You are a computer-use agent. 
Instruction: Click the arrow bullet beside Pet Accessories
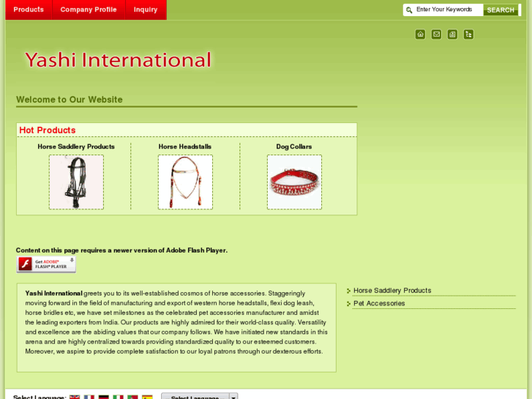click(348, 304)
